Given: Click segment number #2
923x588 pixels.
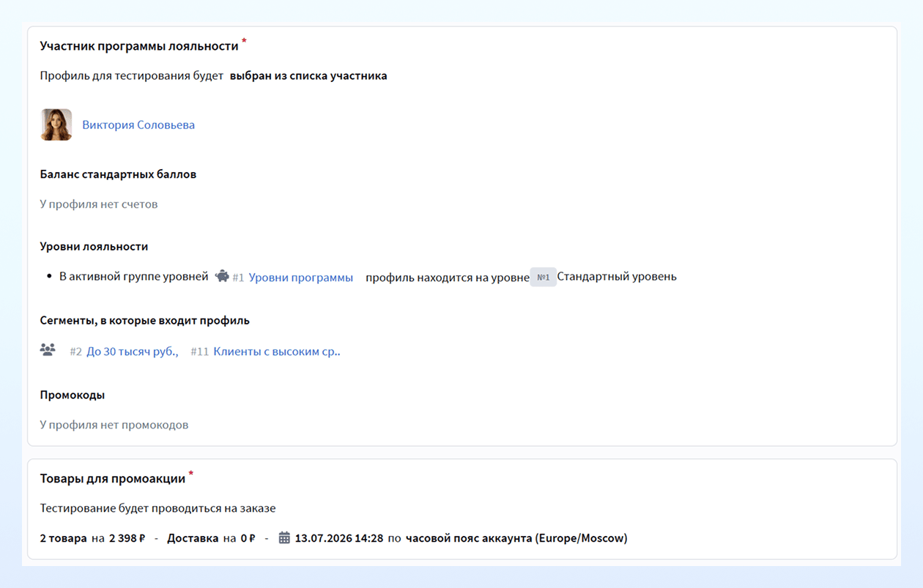Looking at the screenshot, I should coord(76,351).
